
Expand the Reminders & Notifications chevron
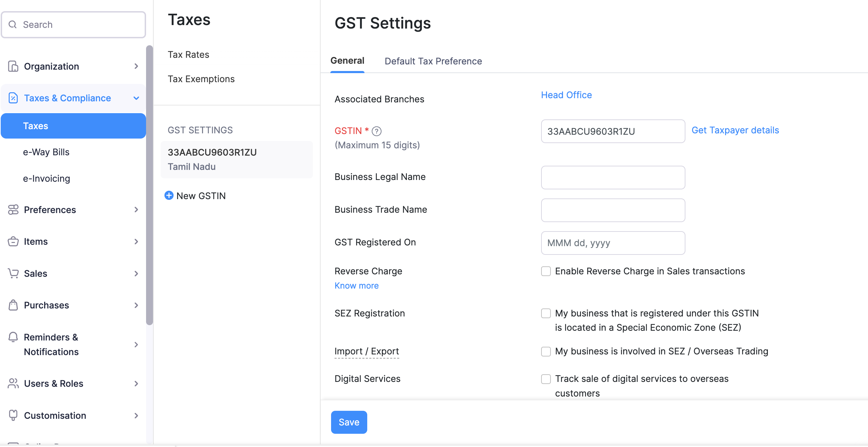(136, 345)
